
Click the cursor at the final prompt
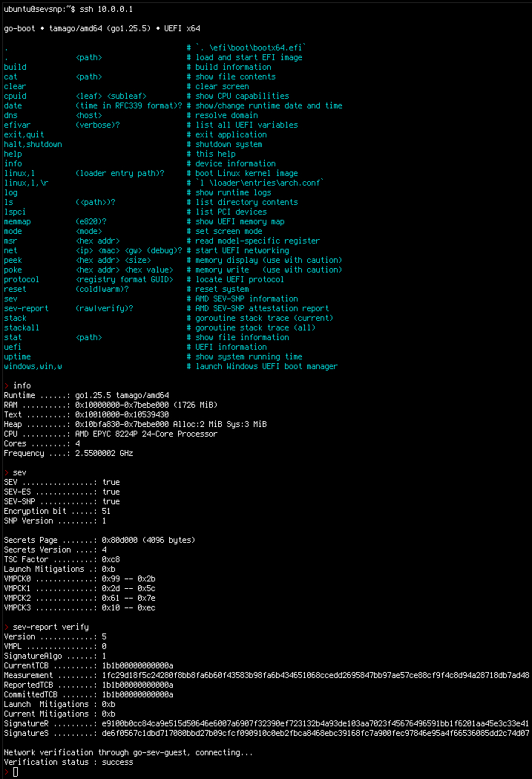[16, 772]
